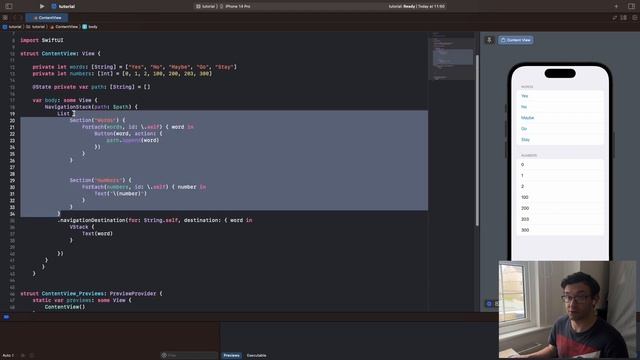Run the project with the play button
The height and width of the screenshot is (360, 640).
[42, 6]
